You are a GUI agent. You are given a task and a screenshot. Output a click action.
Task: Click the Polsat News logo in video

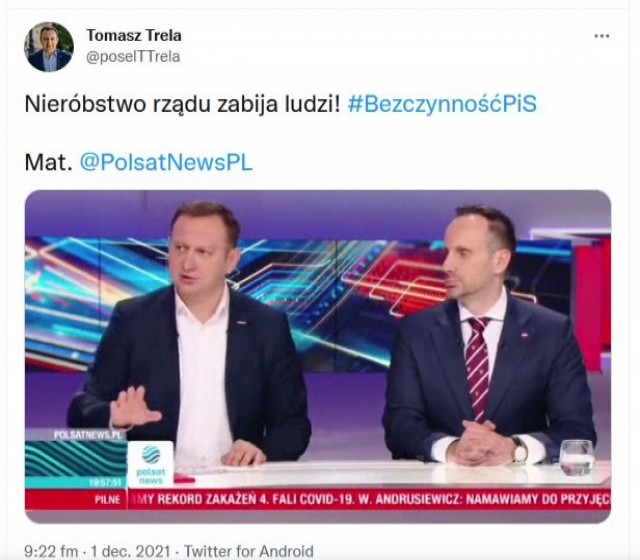pyautogui.click(x=151, y=464)
